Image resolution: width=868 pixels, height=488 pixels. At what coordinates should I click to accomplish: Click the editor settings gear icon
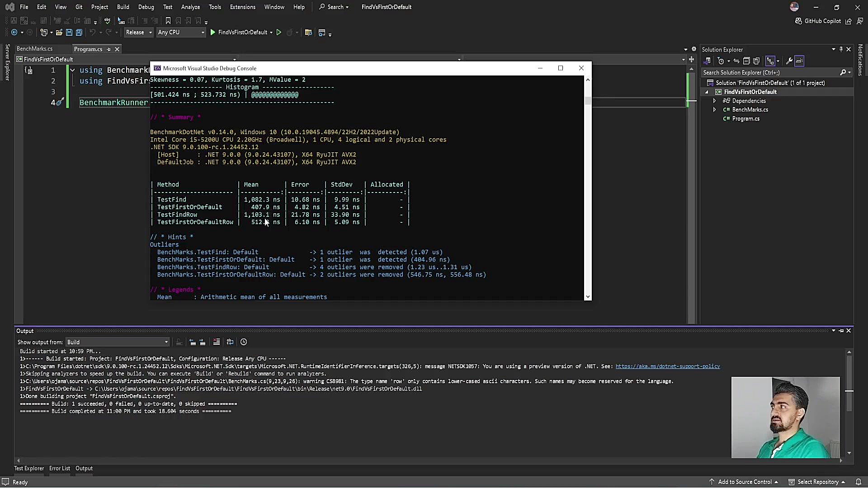(694, 49)
